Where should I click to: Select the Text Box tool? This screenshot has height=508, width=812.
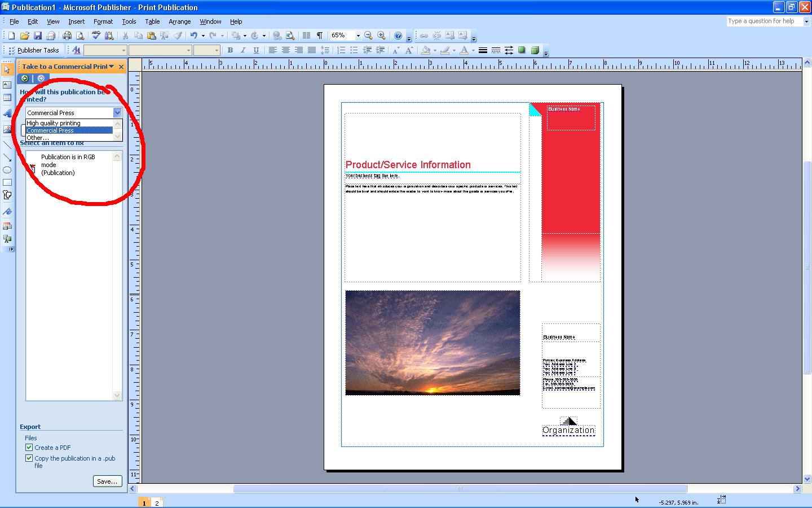click(7, 85)
